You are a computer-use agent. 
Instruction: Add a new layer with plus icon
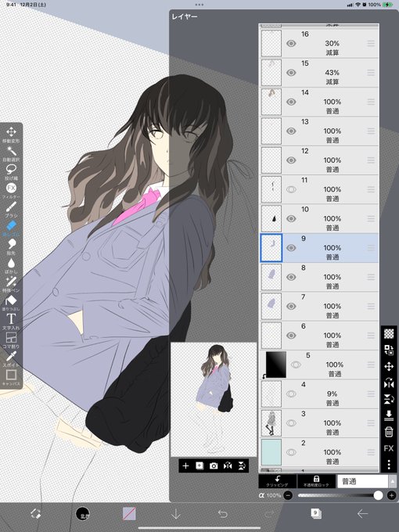tap(185, 465)
